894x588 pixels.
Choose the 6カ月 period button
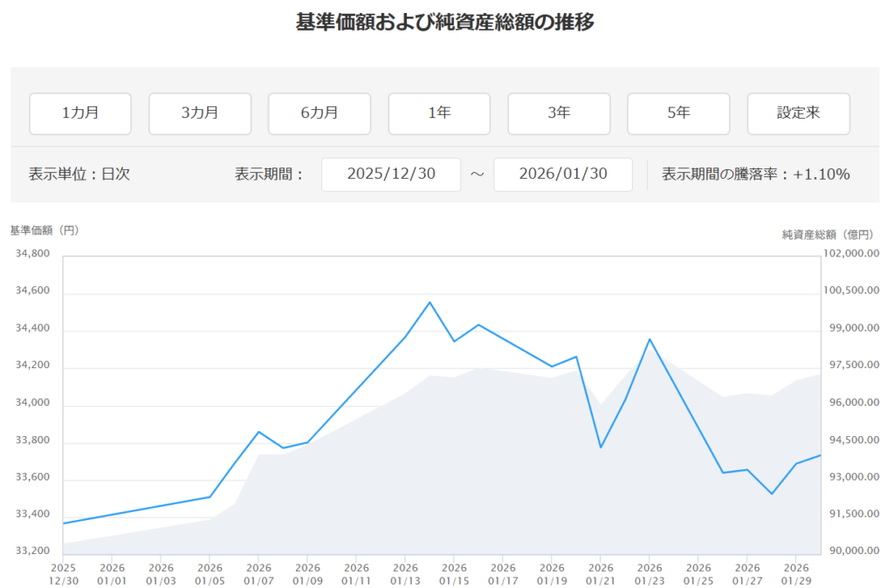coord(320,113)
